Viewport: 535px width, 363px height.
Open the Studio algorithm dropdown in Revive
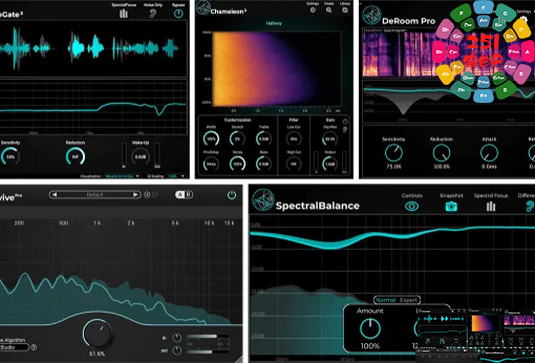click(x=14, y=348)
